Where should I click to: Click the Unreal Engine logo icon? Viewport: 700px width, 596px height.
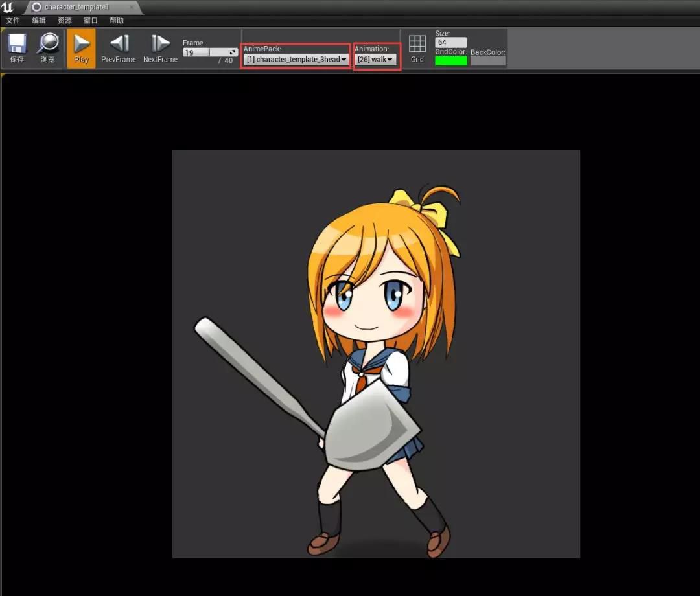pyautogui.click(x=8, y=7)
